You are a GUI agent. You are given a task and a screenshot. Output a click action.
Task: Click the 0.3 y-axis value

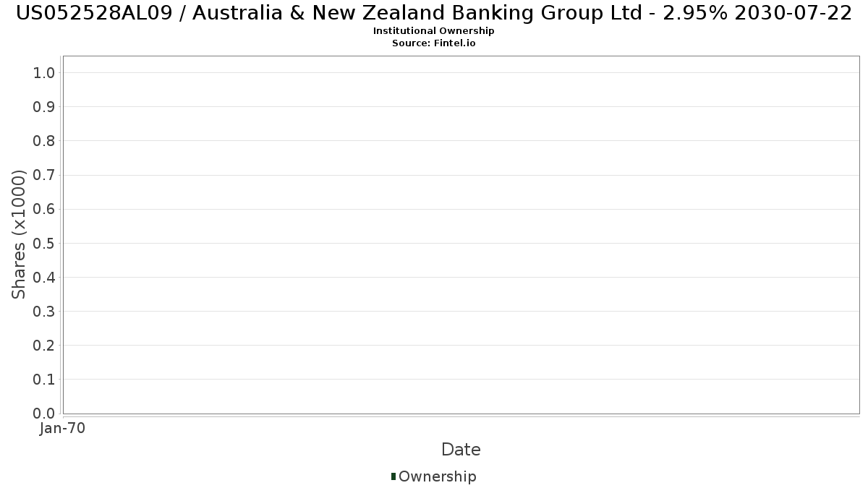(44, 311)
